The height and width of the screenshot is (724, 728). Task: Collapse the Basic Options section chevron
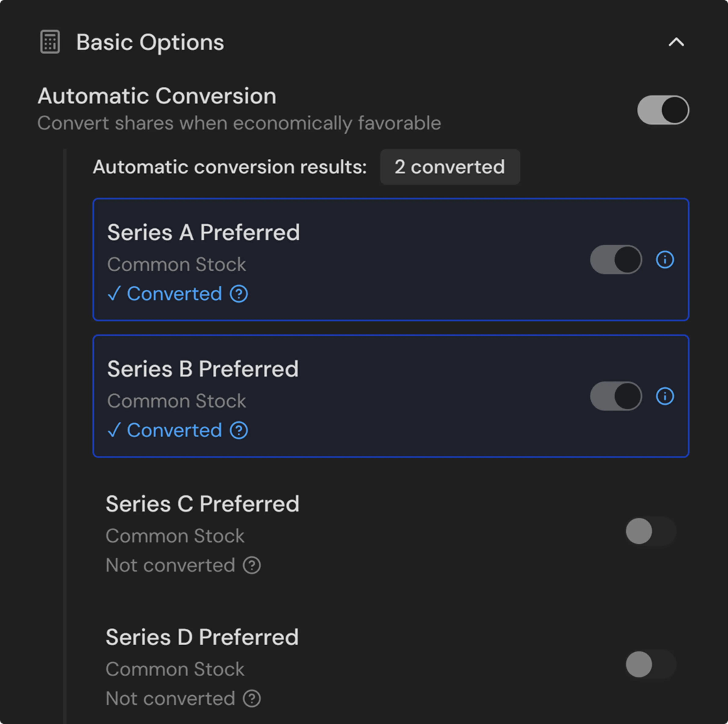click(x=676, y=42)
